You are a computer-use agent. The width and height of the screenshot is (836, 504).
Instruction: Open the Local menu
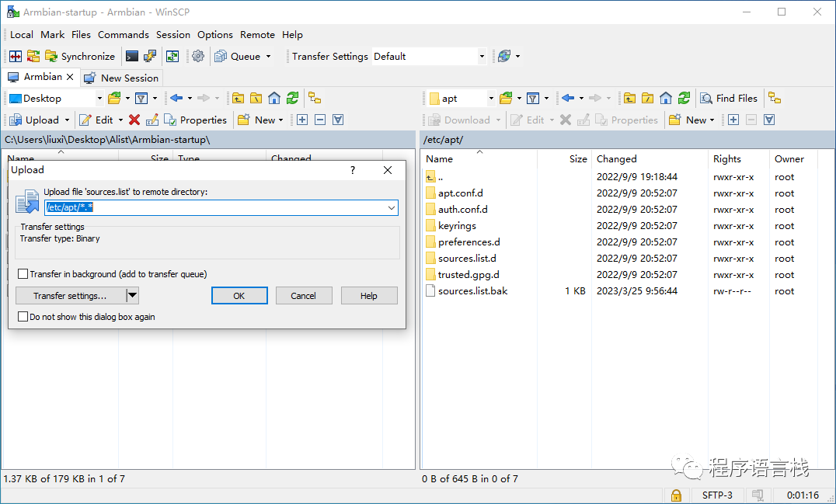click(x=22, y=35)
